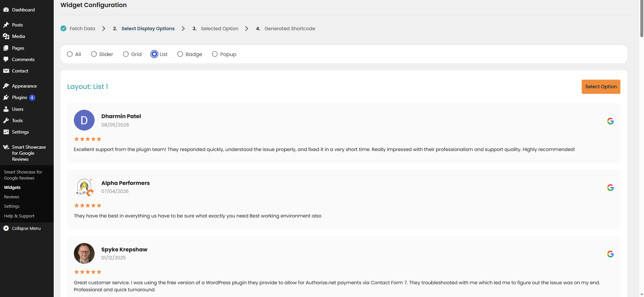
Task: Click the review date 01/12/2025
Action: click(x=113, y=258)
